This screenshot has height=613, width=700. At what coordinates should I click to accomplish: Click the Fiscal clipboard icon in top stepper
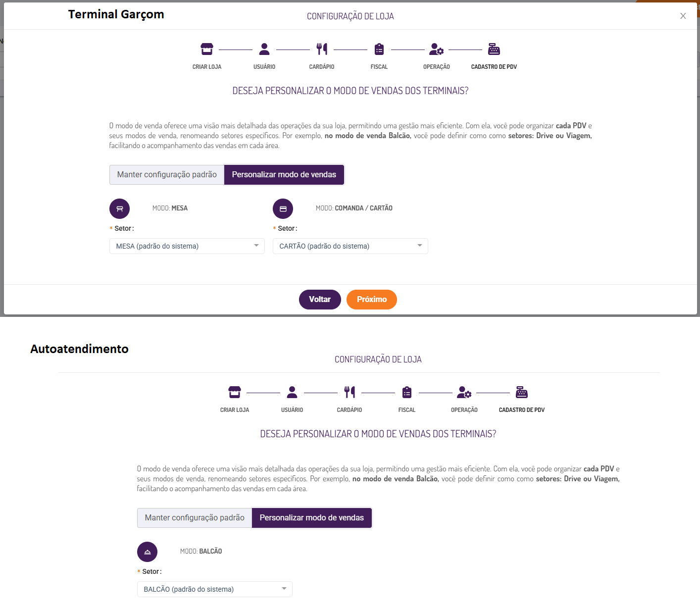(379, 49)
